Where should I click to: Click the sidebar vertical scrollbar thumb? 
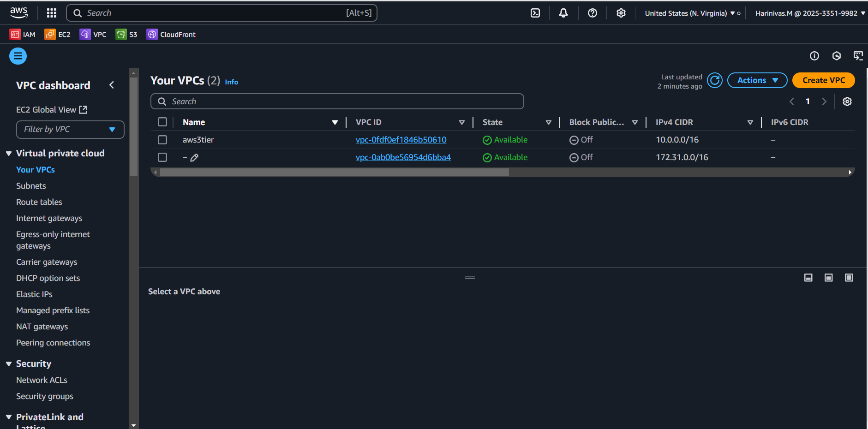134,126
